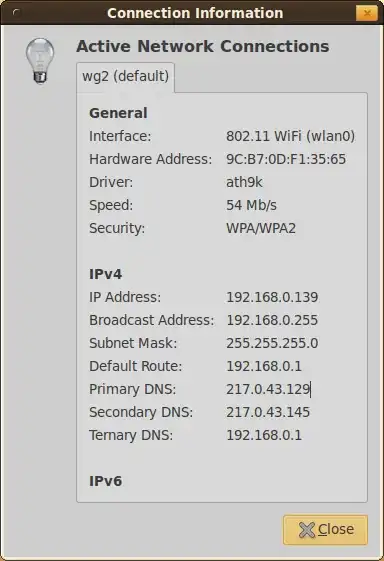The height and width of the screenshot is (561, 384).
Task: Select the wg2 (default) tab
Action: 125,77
